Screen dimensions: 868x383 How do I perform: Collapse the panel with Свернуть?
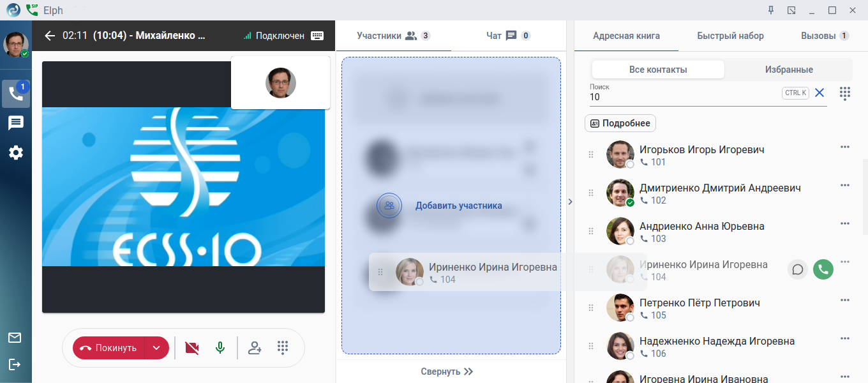coord(447,372)
